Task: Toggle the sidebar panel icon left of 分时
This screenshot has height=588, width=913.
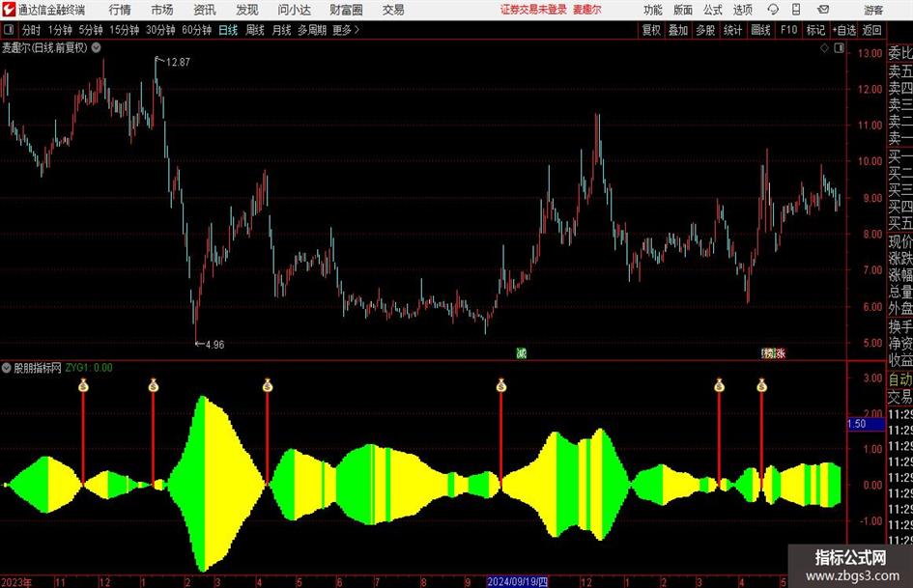Action: tap(9, 30)
